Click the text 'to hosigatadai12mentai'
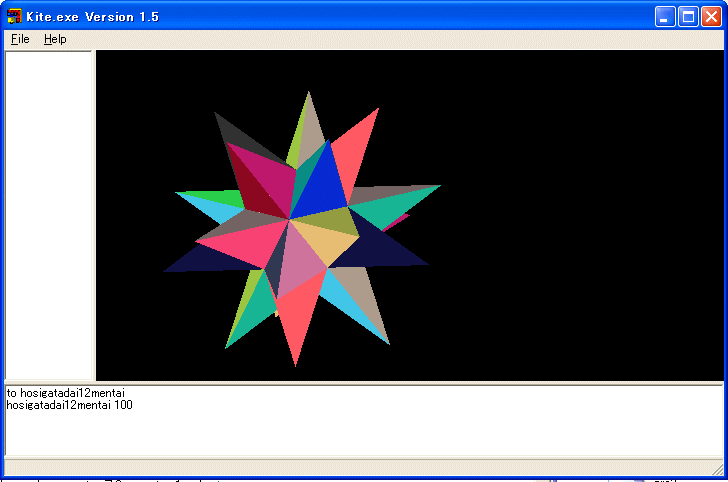Viewport: 728px width, 482px height. pyautogui.click(x=65, y=393)
